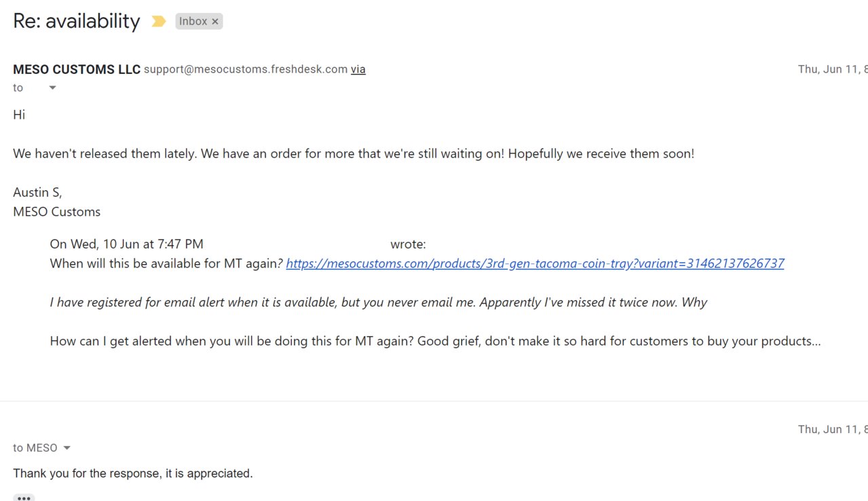Image resolution: width=868 pixels, height=501 pixels.
Task: Click the "Re: availability" subject heading
Action: [x=77, y=21]
